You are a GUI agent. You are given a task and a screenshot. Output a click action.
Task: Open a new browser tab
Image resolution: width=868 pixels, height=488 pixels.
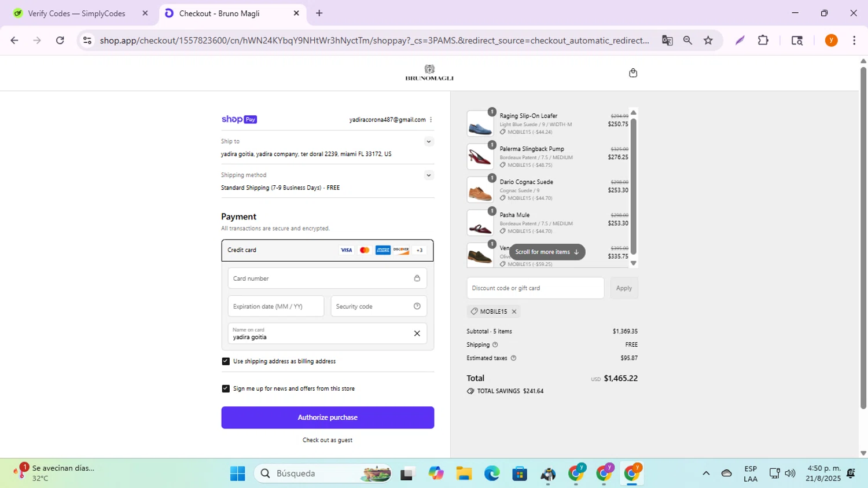[319, 13]
